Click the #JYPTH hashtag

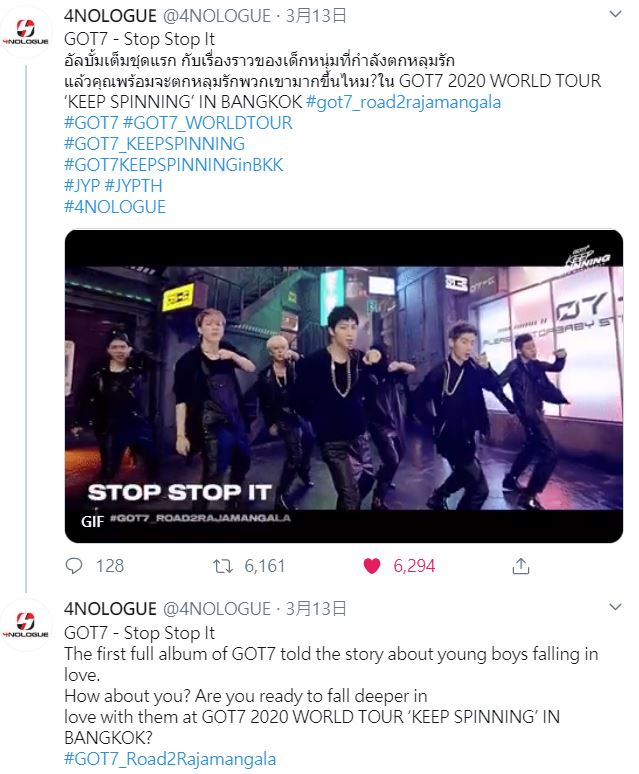[133, 186]
